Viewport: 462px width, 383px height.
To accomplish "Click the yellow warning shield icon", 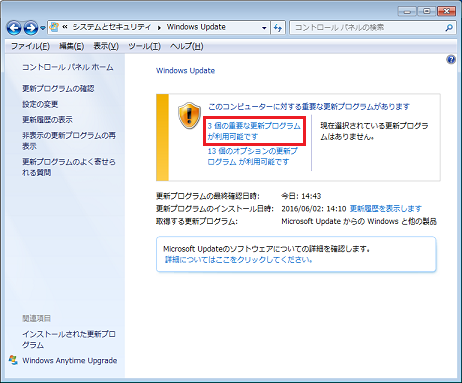I will click(189, 115).
